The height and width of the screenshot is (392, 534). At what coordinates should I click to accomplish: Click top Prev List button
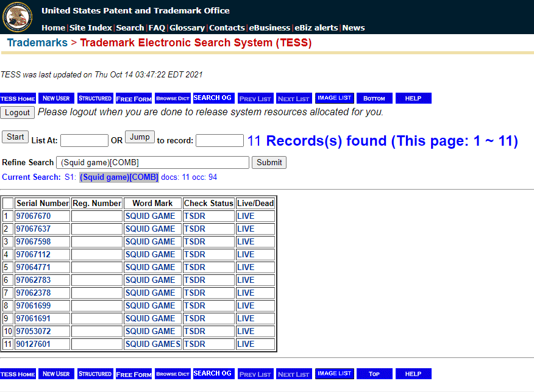255,98
